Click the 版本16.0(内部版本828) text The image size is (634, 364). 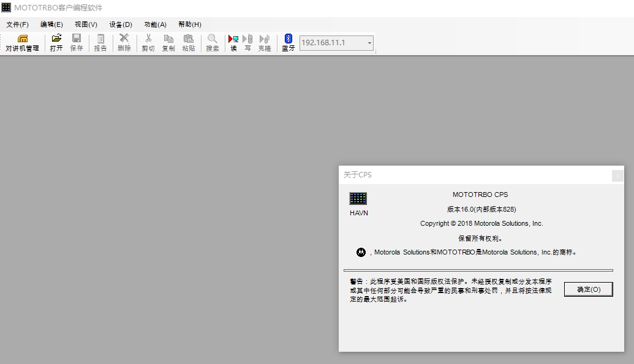(481, 209)
